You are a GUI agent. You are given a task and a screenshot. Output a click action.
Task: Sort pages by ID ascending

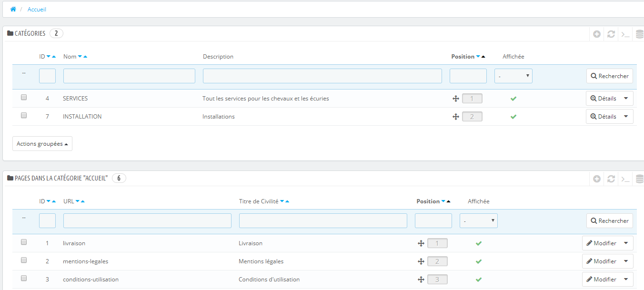54,201
